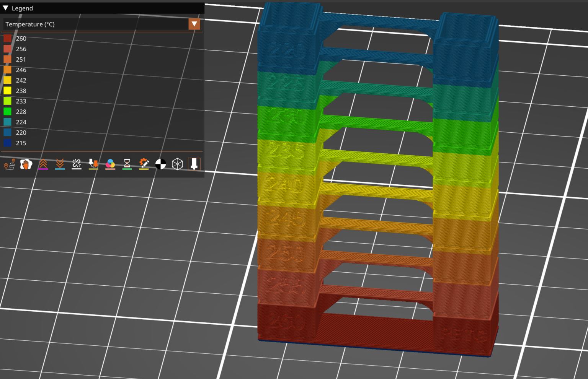Toggle custom G-code gear-pencil icon

point(144,164)
